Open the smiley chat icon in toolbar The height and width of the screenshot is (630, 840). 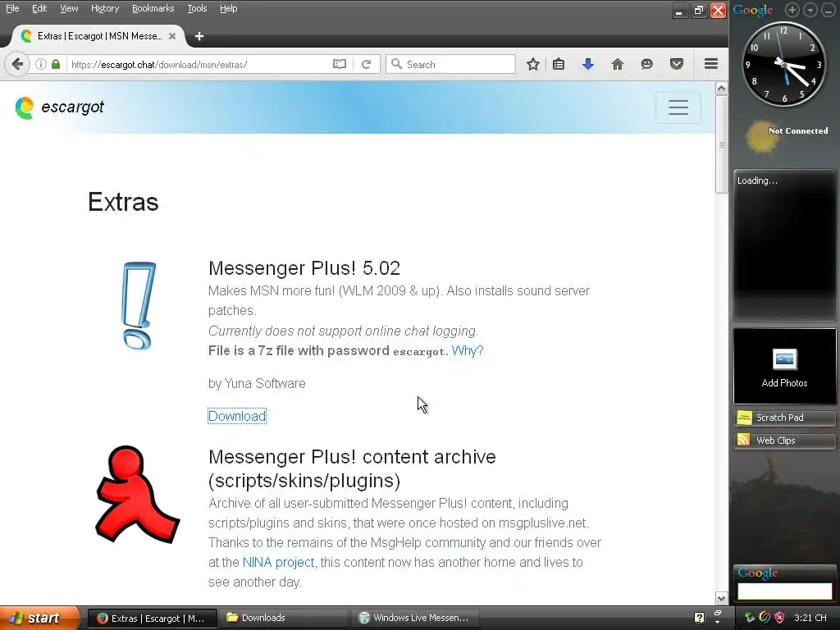(x=647, y=64)
